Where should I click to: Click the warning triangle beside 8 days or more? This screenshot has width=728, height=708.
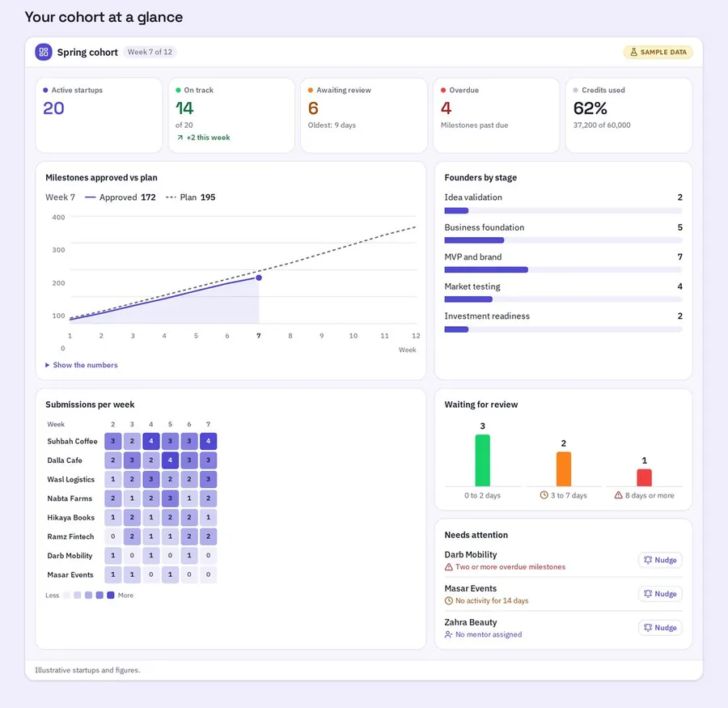coord(618,495)
